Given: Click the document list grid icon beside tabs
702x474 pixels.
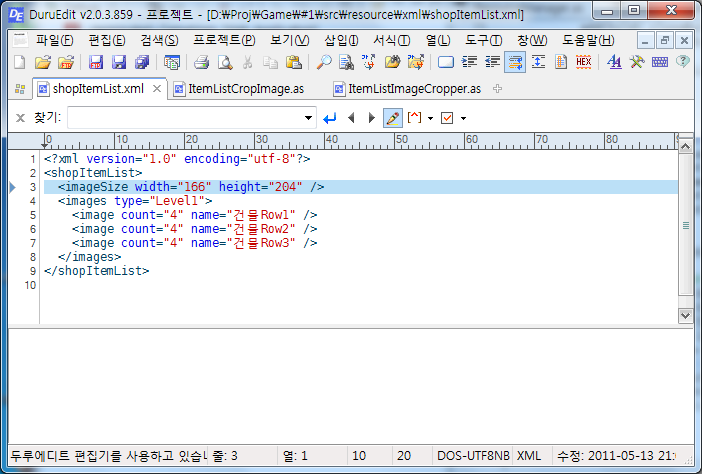Looking at the screenshot, I should 20,89.
